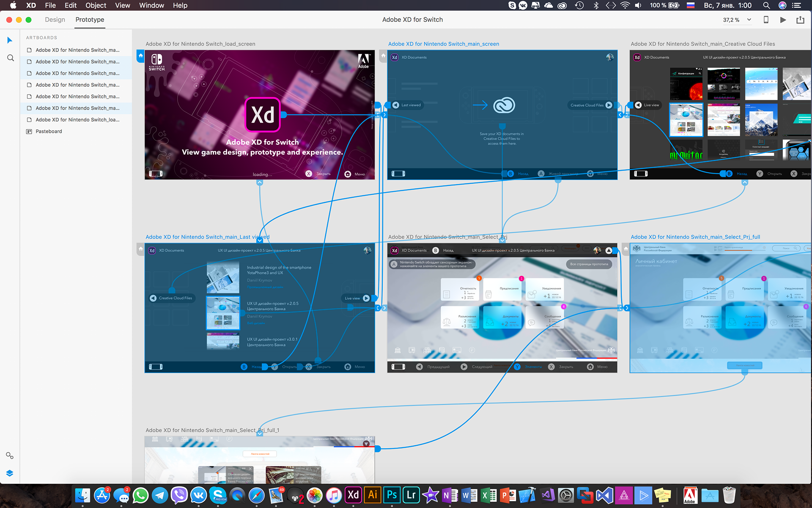The height and width of the screenshot is (508, 812).
Task: Open the Trash from the Dock
Action: [x=729, y=495]
